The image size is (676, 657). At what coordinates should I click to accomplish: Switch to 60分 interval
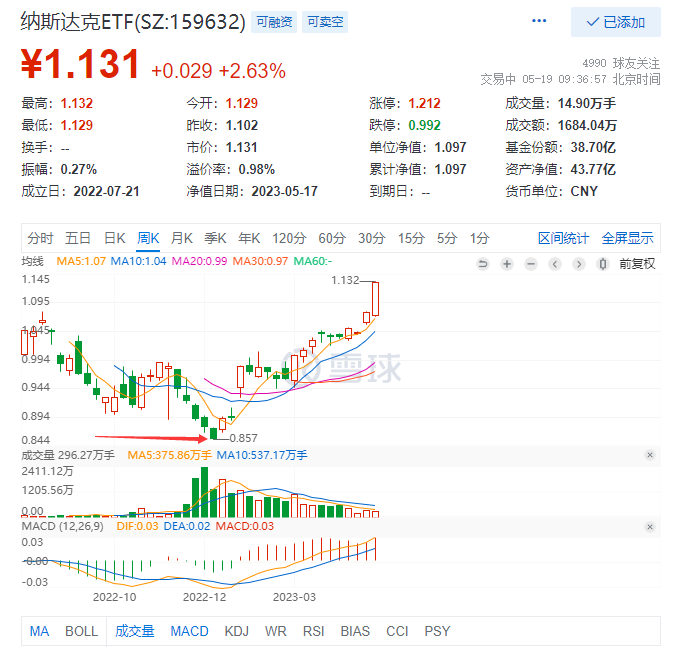pos(332,238)
